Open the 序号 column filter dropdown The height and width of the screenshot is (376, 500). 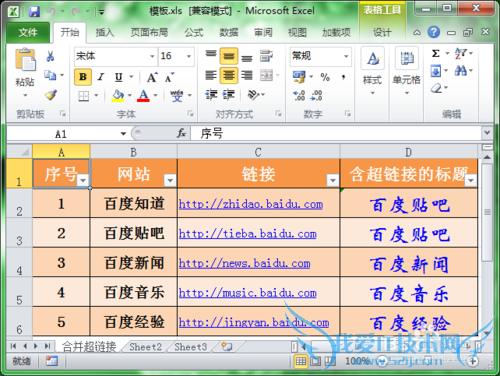tap(83, 180)
